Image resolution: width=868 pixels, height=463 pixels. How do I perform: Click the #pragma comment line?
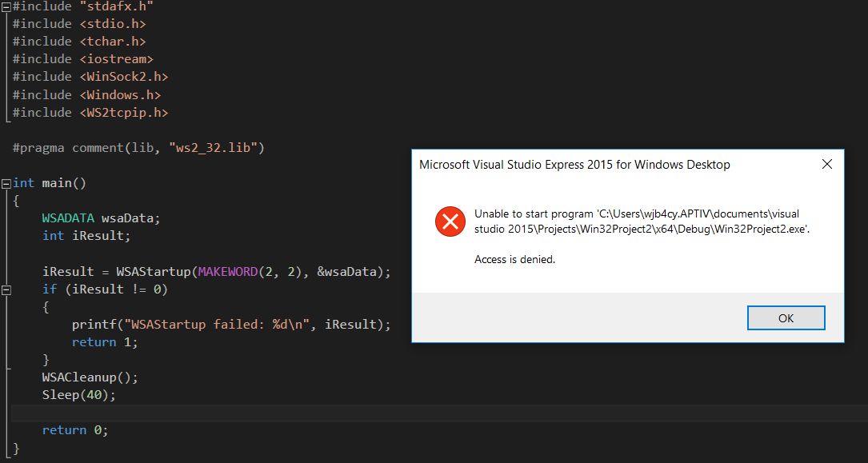click(138, 148)
